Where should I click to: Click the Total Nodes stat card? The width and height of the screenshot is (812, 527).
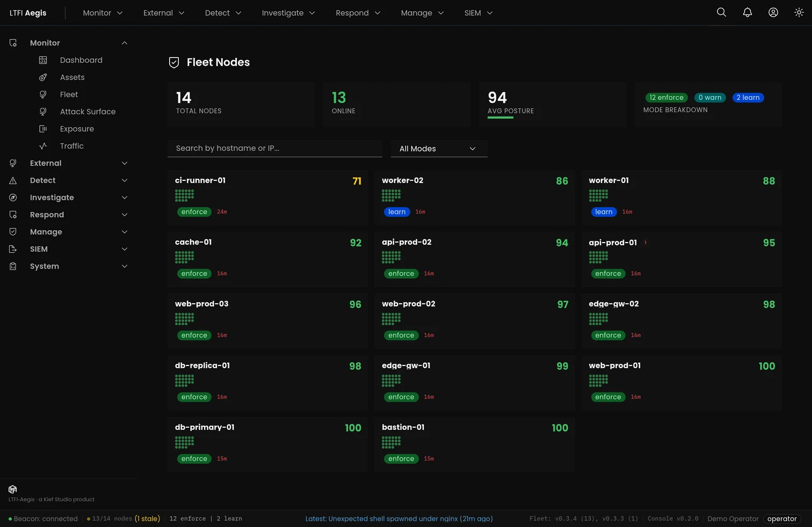(x=241, y=105)
